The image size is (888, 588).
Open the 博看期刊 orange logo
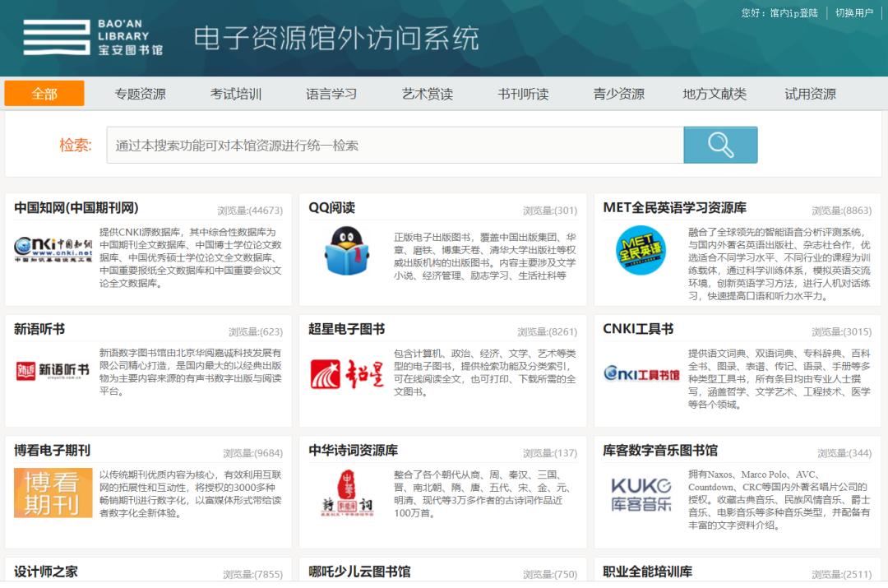(53, 493)
